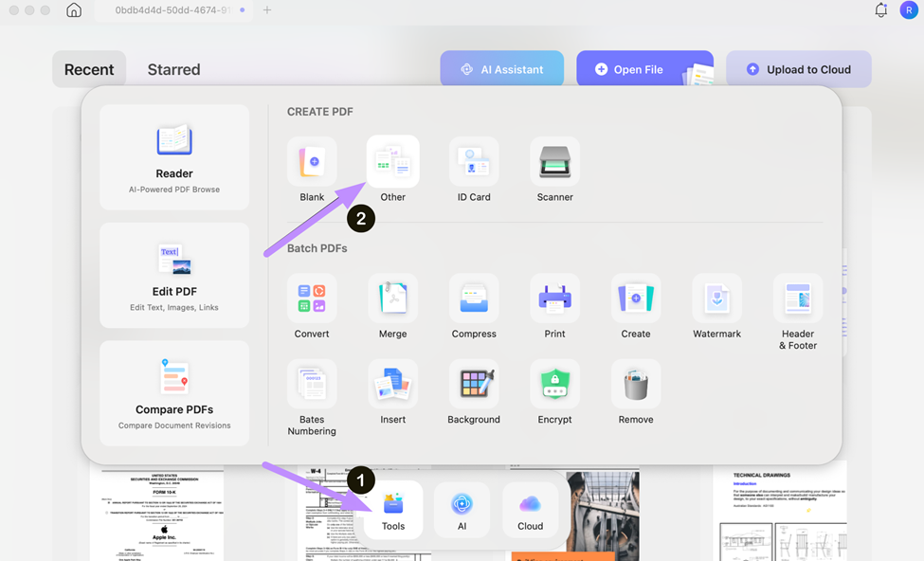Click the Open File button
Viewport: 924px width, 561px height.
pyautogui.click(x=644, y=69)
